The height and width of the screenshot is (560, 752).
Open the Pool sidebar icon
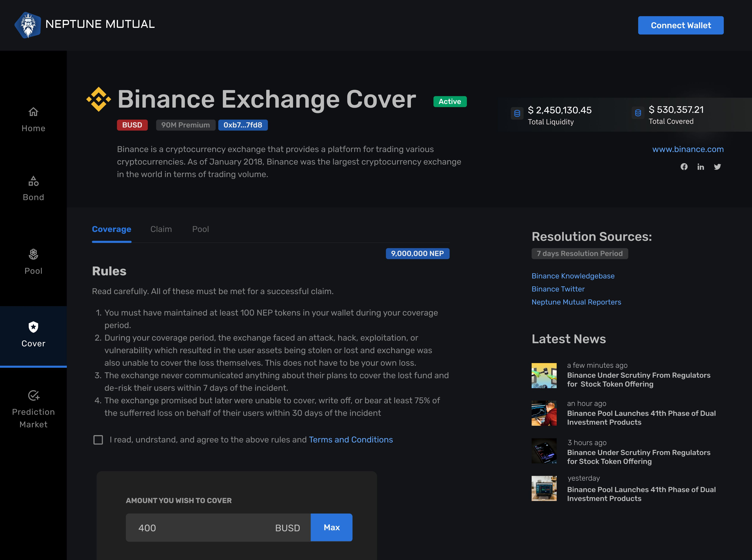(33, 254)
